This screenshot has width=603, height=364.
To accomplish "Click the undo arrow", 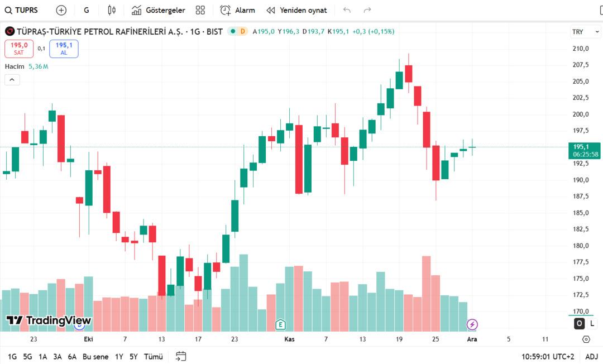I will [x=347, y=10].
